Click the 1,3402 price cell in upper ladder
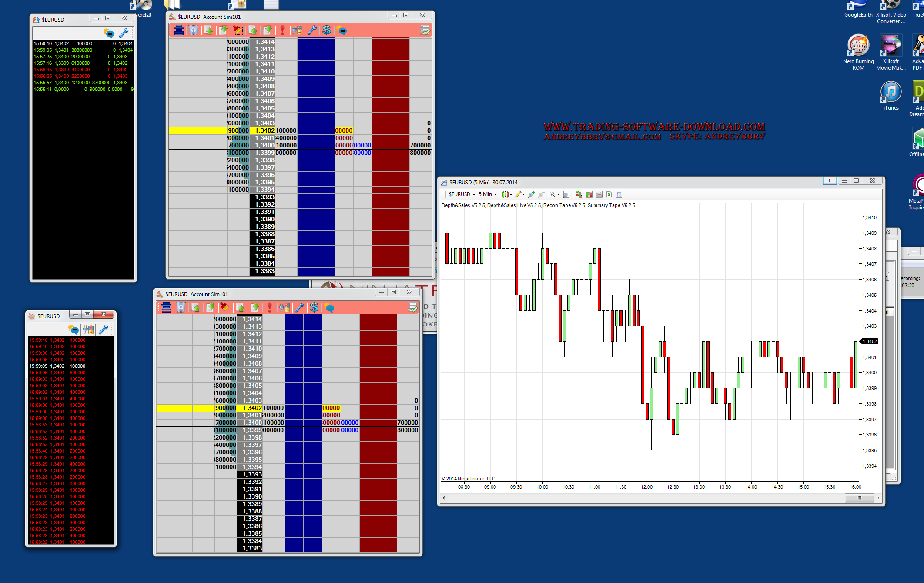Image resolution: width=924 pixels, height=583 pixels. [x=264, y=130]
